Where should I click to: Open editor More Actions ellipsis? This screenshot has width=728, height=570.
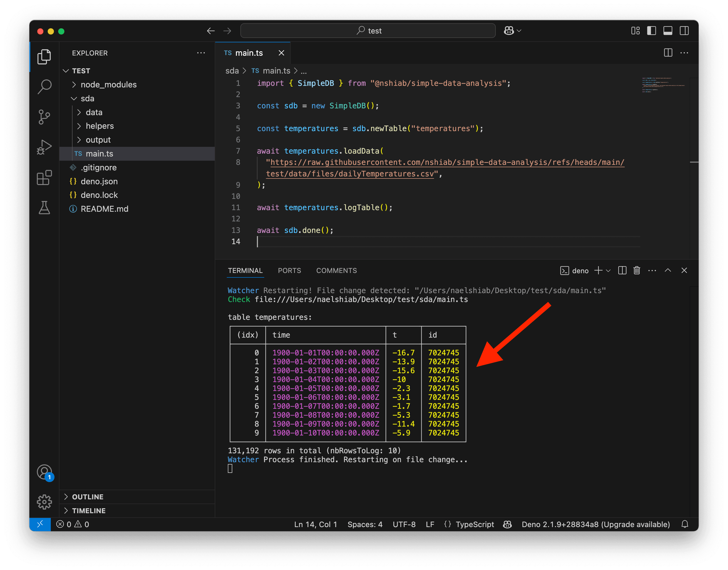pyautogui.click(x=684, y=53)
